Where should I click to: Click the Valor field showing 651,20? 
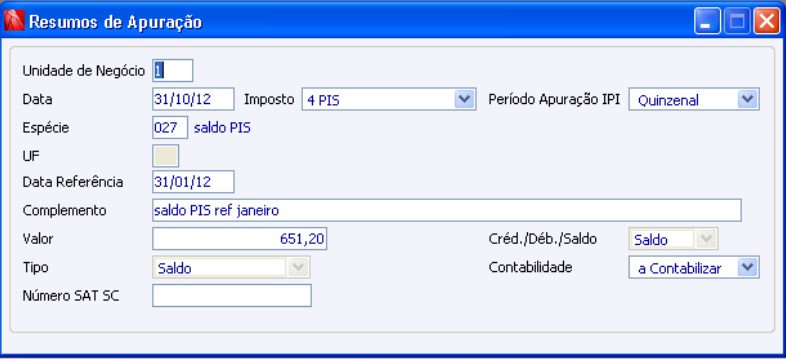[x=240, y=239]
